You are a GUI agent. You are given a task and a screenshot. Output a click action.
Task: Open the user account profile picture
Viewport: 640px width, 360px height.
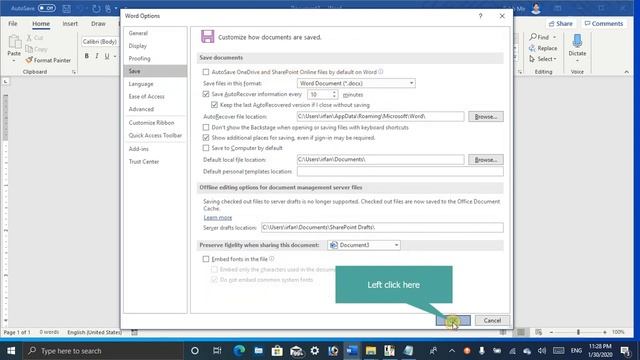coord(536,8)
